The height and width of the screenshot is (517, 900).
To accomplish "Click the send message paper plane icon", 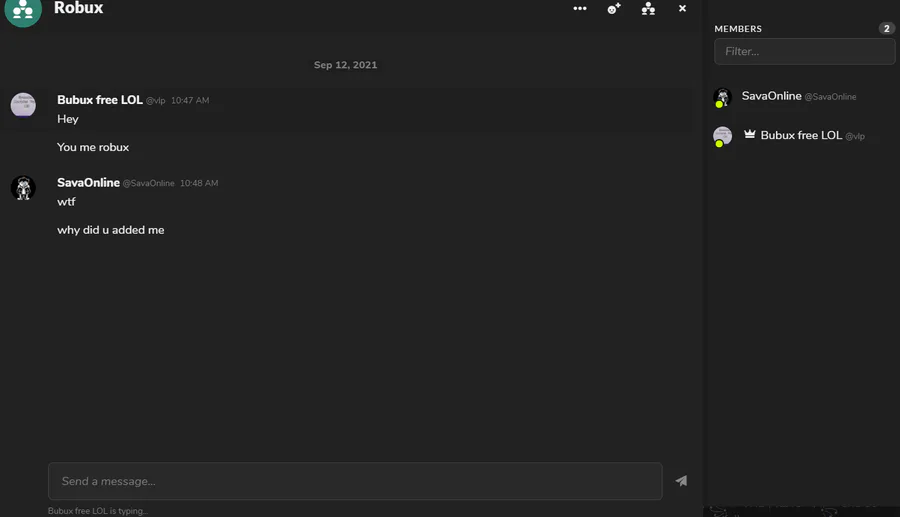I will click(681, 481).
